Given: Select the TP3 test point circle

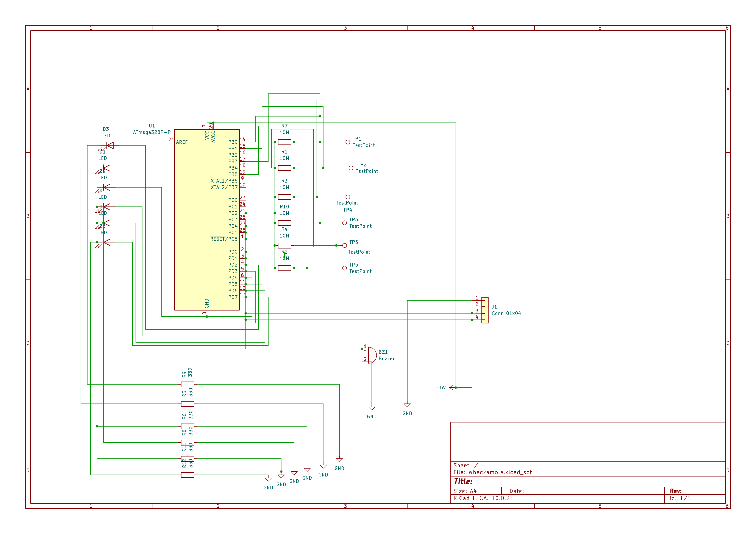Looking at the screenshot, I should coord(344,223).
